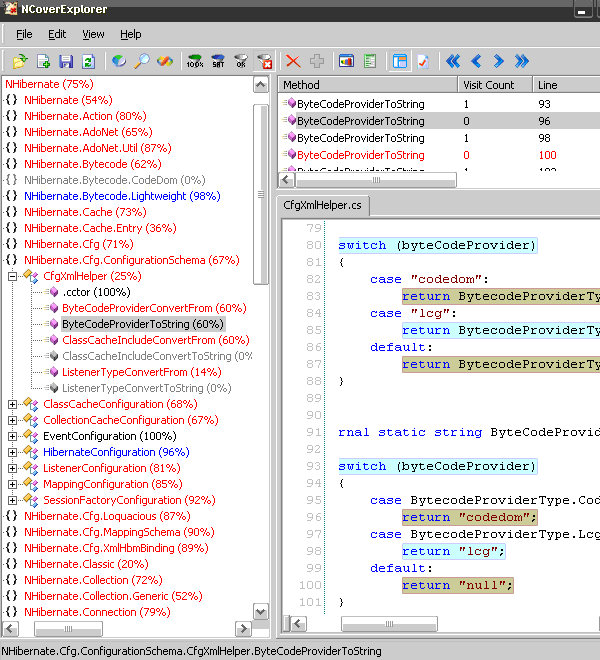Select the ListenerTypeConvertToString (0%) method

pos(147,388)
